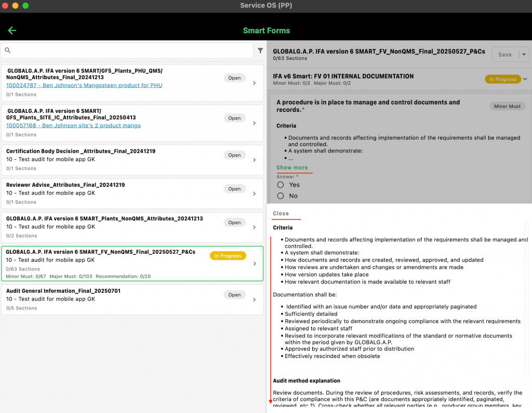Expand the Save button dropdown arrow
This screenshot has height=413, width=532.
[x=524, y=55]
